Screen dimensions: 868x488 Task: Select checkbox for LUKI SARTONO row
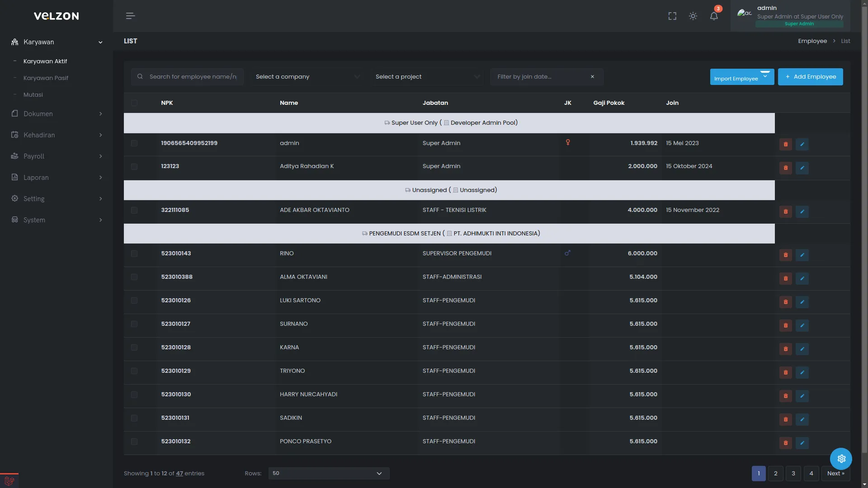(x=134, y=300)
